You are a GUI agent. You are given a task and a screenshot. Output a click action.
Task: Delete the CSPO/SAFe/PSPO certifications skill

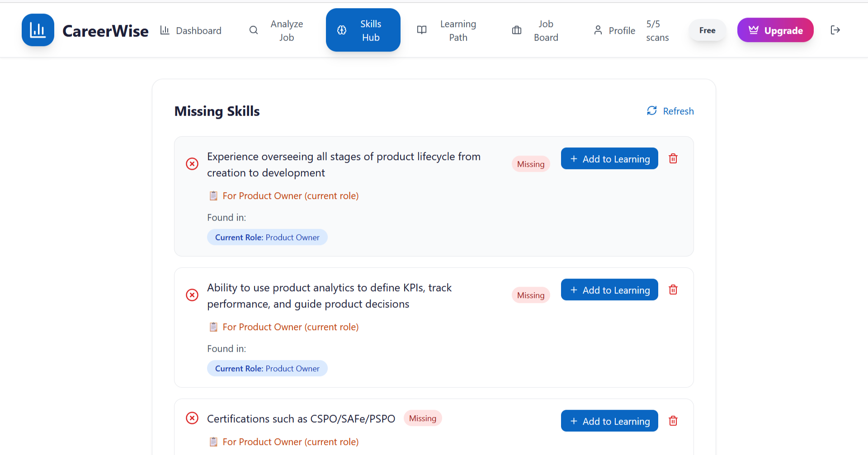coord(673,421)
